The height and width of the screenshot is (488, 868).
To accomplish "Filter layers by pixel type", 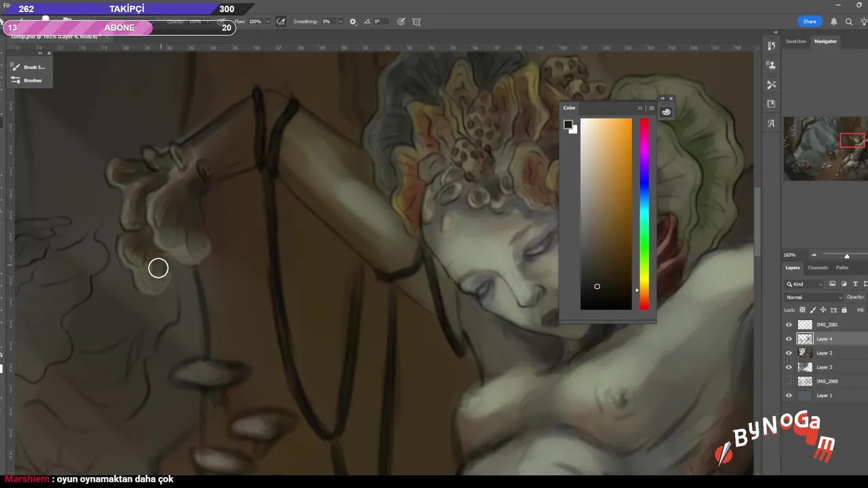I will [x=832, y=284].
